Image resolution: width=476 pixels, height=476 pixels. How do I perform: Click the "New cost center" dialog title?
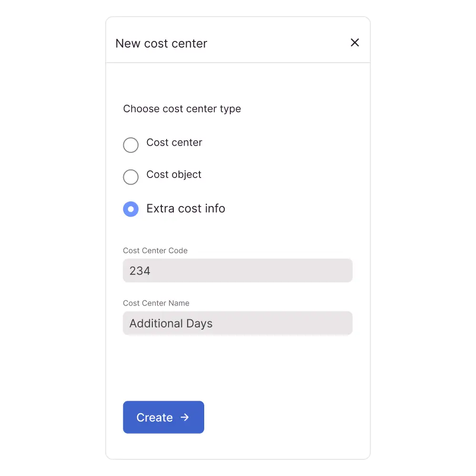(x=161, y=43)
